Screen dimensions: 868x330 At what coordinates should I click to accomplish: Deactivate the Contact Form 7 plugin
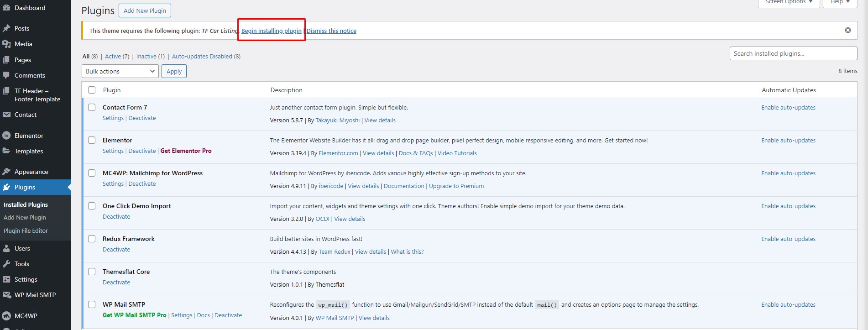[x=142, y=118]
